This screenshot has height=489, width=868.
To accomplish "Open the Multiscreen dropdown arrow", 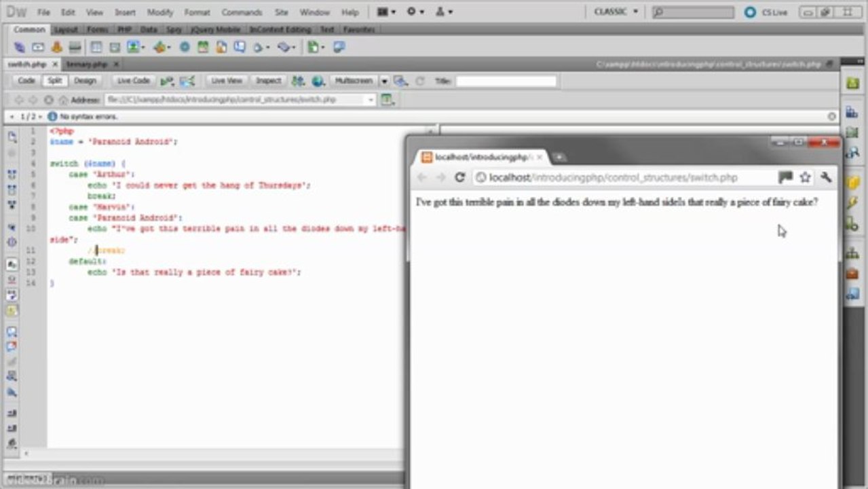I will point(384,81).
